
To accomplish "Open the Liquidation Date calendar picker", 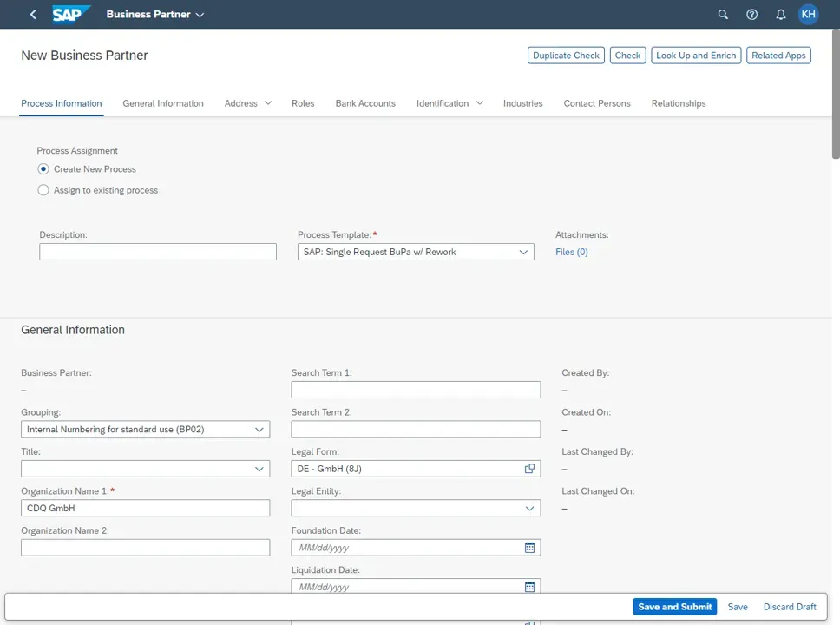I will click(x=529, y=587).
